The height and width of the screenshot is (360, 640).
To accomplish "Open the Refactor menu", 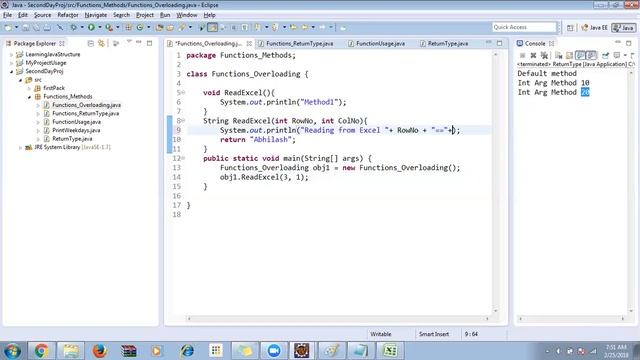I will [x=68, y=15].
